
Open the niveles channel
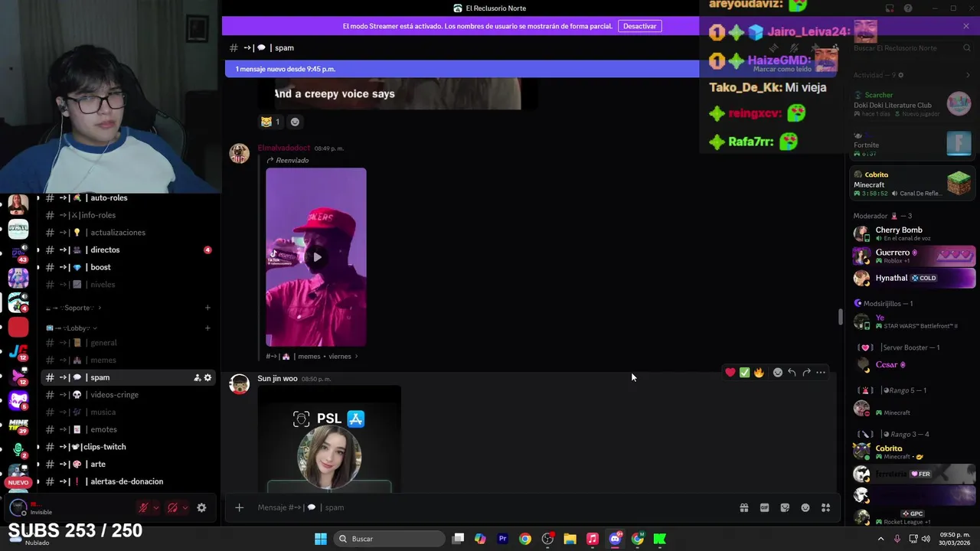tap(127, 285)
